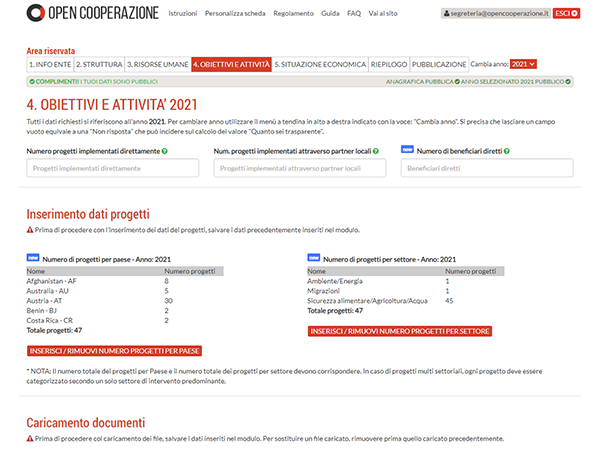This screenshot has width=600, height=450.
Task: Open the PUBBLICAZIONE tab
Action: (x=439, y=64)
